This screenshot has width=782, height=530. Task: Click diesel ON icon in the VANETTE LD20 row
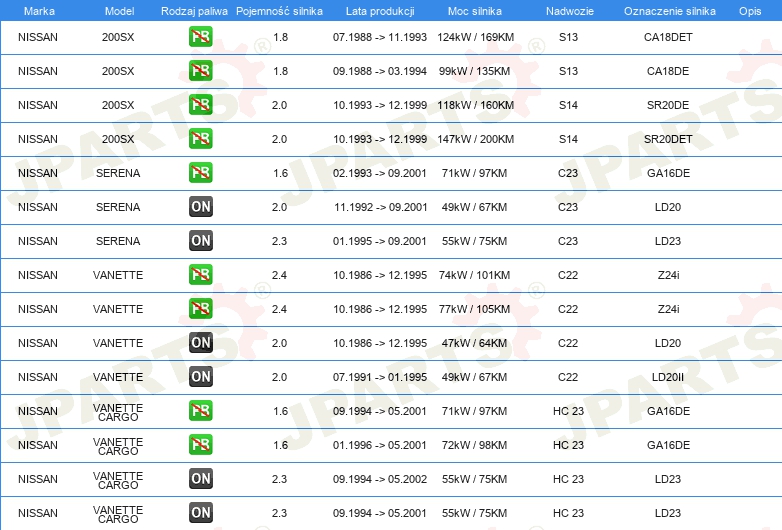200,343
